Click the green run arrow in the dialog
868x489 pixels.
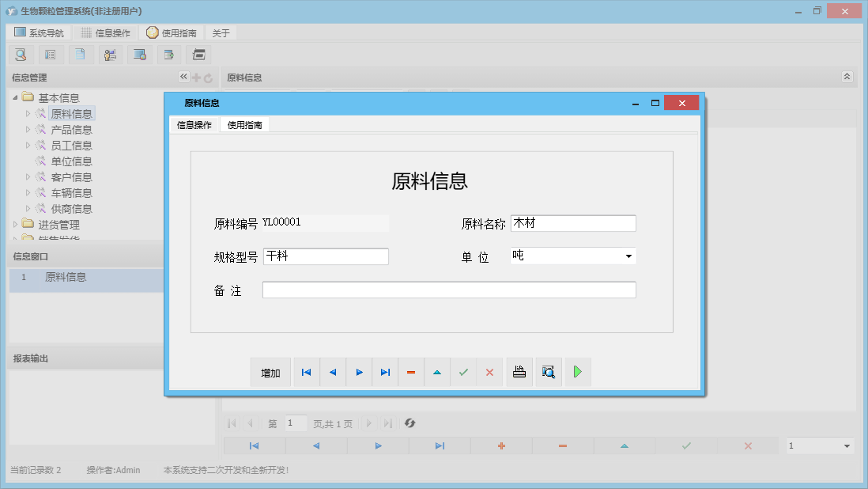(x=577, y=372)
